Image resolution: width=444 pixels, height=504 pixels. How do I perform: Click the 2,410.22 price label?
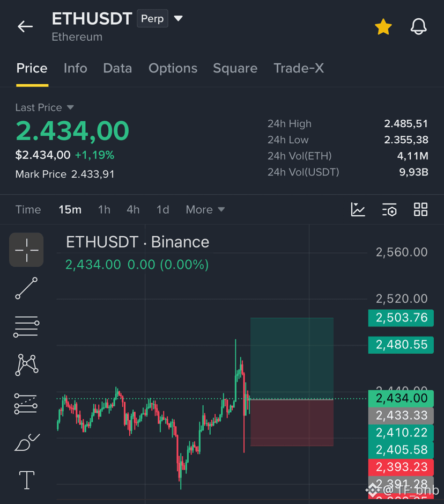[x=401, y=433]
